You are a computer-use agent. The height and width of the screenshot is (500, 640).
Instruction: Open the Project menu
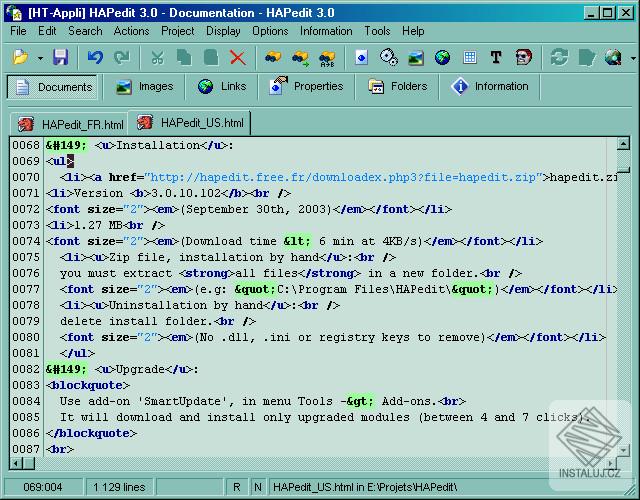tap(178, 31)
